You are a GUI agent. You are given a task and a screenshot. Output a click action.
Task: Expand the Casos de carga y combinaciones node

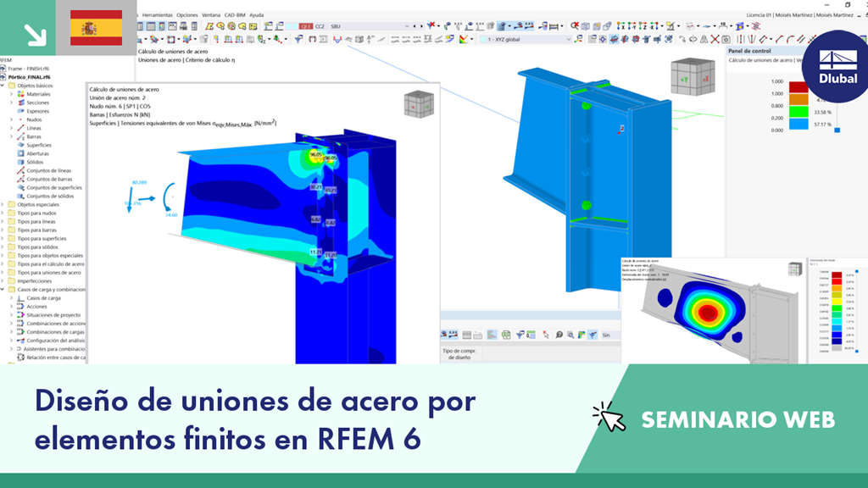(x=4, y=289)
